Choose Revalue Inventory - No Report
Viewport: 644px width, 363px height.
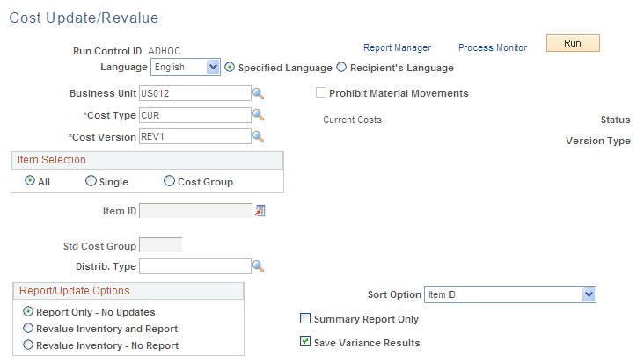29,345
